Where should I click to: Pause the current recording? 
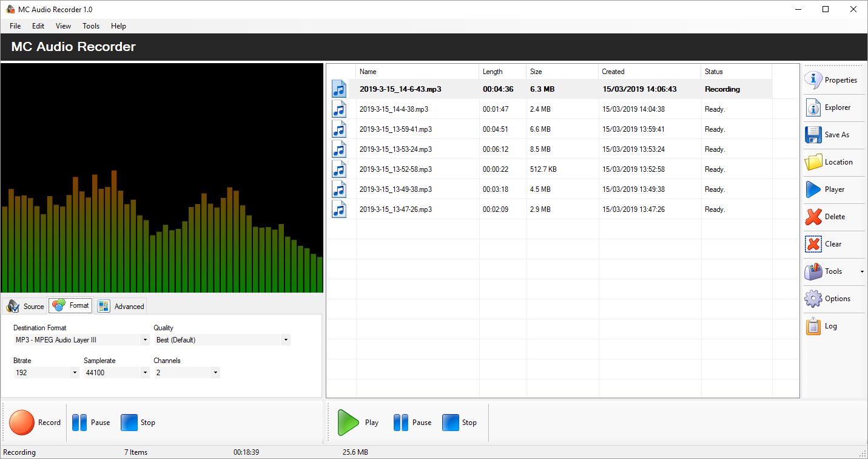[81, 422]
